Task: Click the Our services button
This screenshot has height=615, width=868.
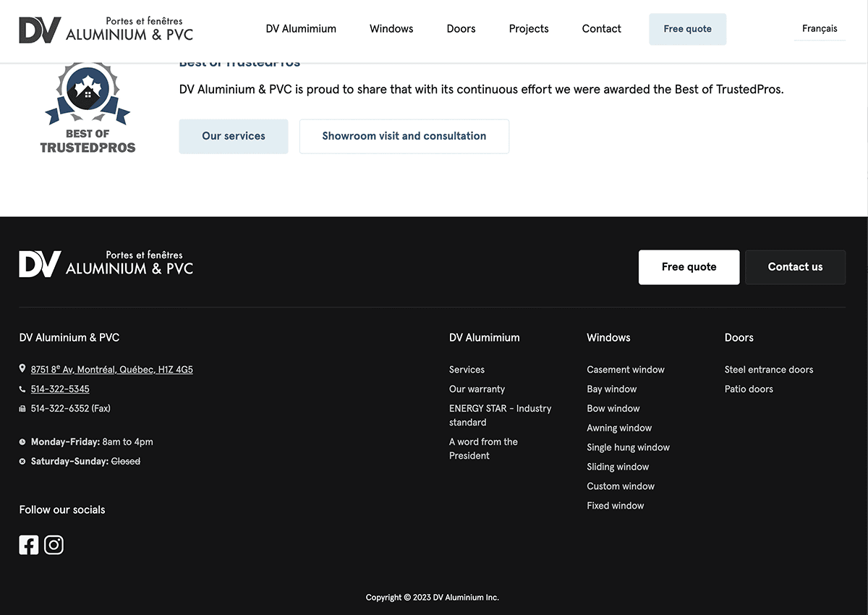Action: point(234,136)
